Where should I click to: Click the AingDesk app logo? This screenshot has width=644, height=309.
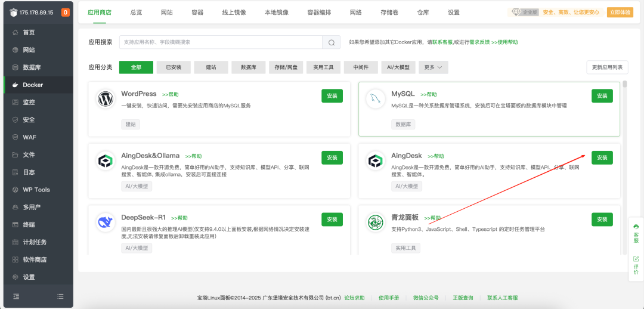click(x=376, y=160)
